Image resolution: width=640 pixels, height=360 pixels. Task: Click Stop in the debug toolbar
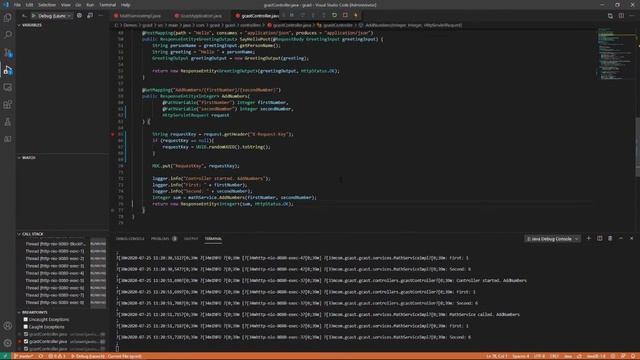click(x=345, y=15)
